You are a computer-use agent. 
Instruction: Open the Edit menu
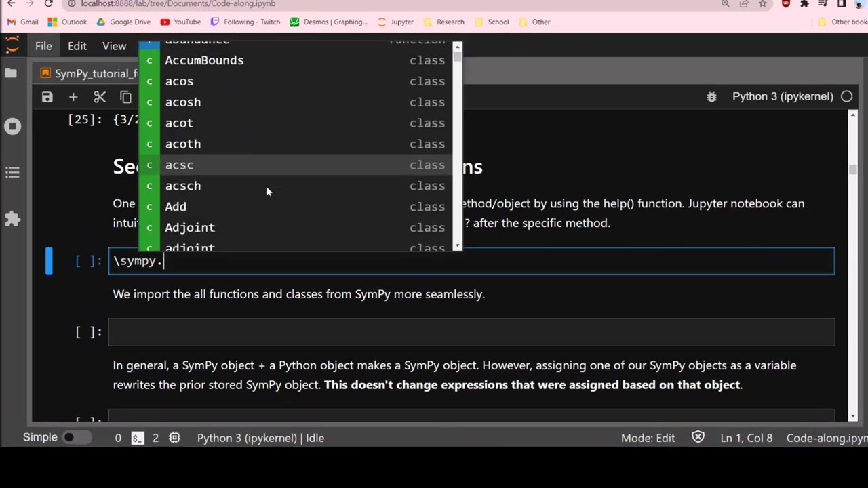click(x=77, y=46)
